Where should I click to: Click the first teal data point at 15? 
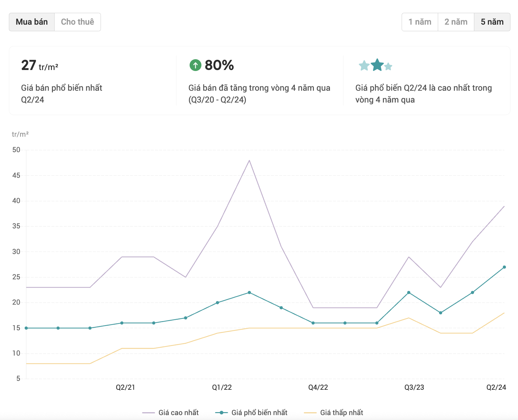click(26, 328)
